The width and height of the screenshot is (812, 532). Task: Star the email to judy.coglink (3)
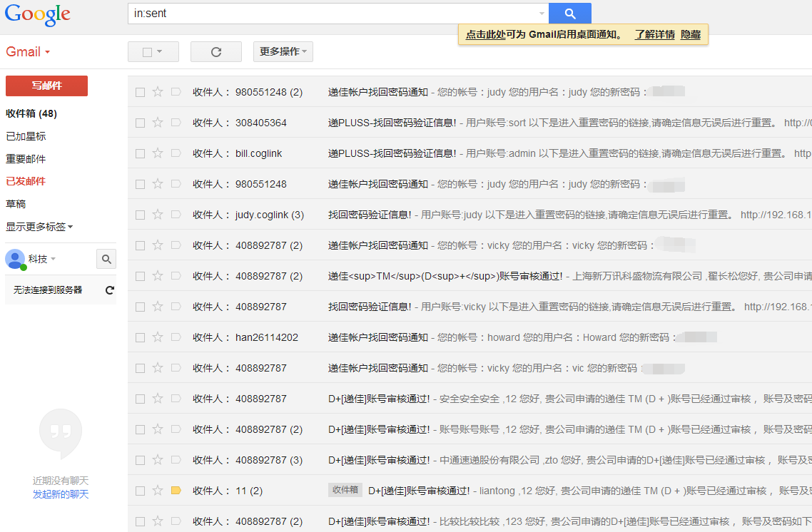[x=158, y=215]
